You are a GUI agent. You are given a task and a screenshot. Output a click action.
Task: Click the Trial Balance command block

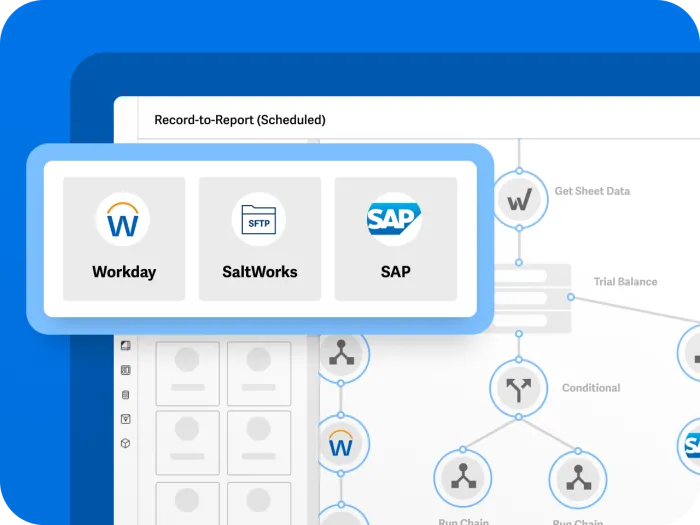coord(530,297)
